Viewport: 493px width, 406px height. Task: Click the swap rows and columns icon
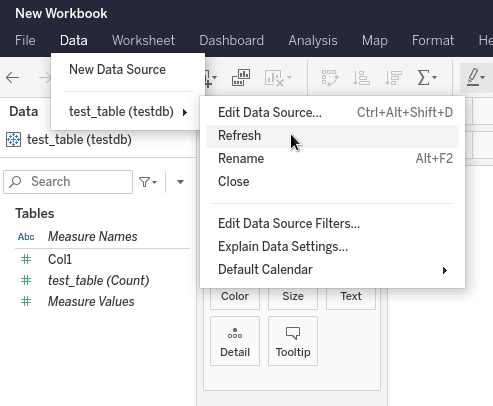pyautogui.click(x=330, y=78)
